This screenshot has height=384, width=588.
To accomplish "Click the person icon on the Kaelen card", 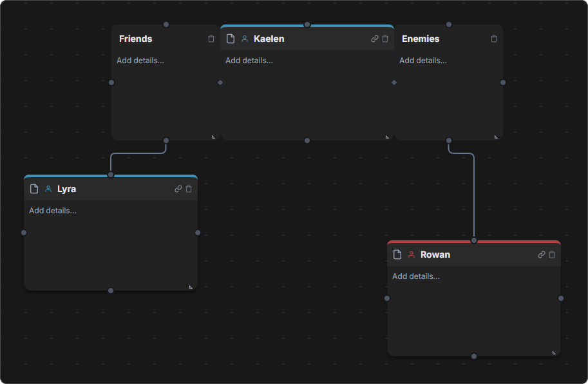I will (x=244, y=39).
